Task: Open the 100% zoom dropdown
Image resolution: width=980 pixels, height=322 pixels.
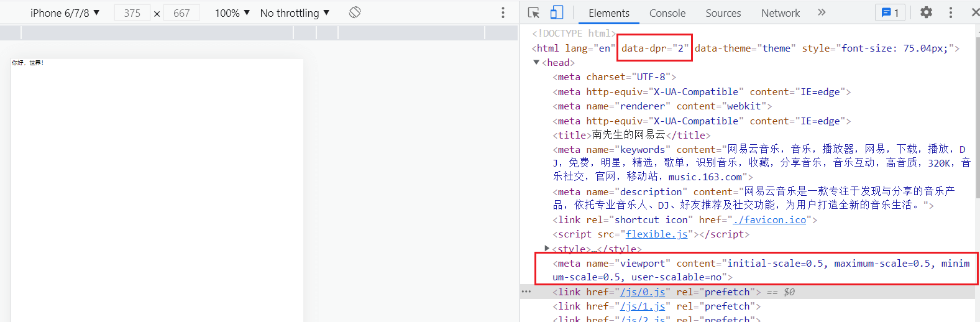Action: coord(232,13)
